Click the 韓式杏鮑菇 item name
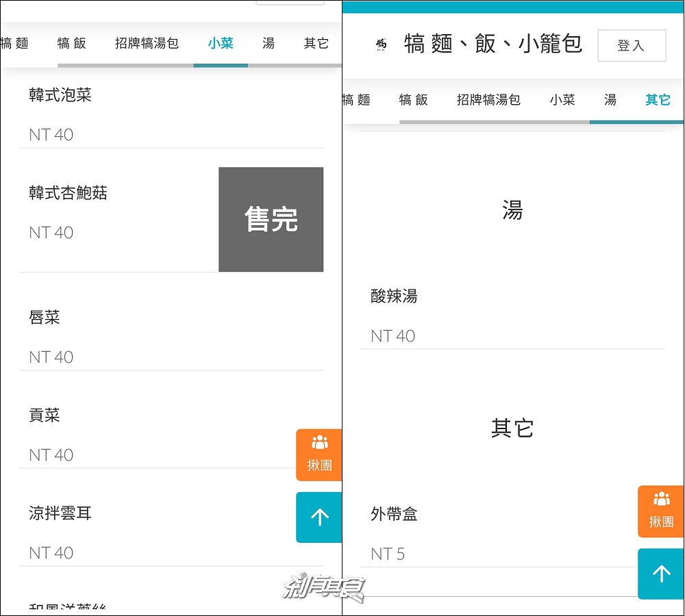The image size is (685, 616). (x=68, y=194)
